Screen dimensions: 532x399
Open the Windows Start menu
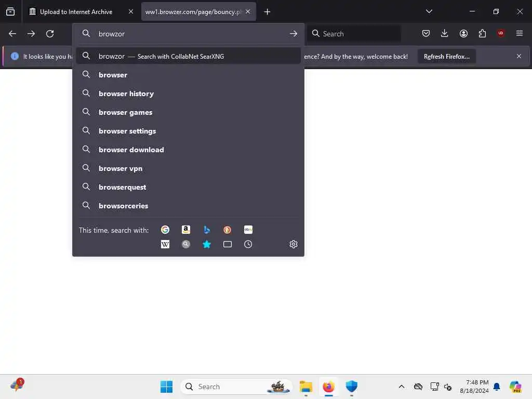pyautogui.click(x=166, y=387)
